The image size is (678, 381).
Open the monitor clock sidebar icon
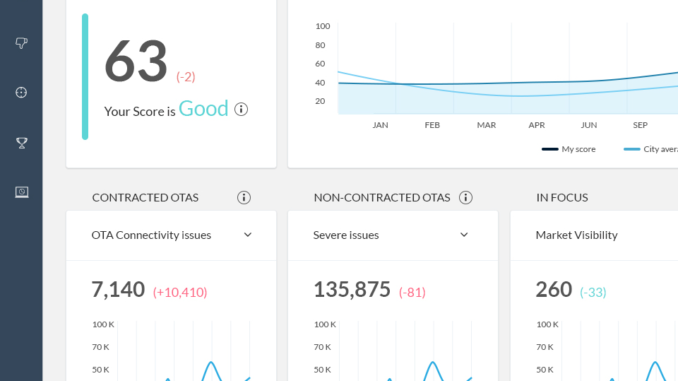point(21,192)
